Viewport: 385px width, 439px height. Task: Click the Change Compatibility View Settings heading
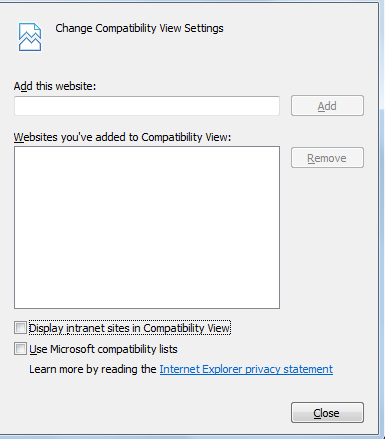[139, 28]
